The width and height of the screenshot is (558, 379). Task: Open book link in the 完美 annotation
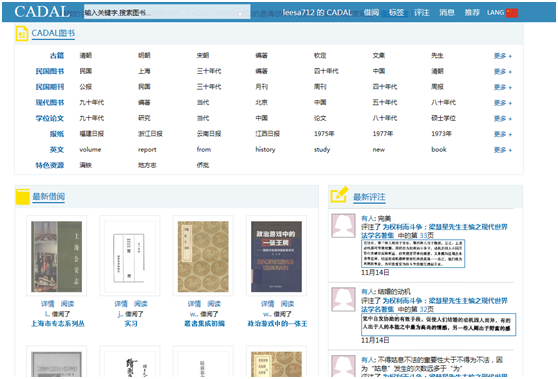point(435,231)
